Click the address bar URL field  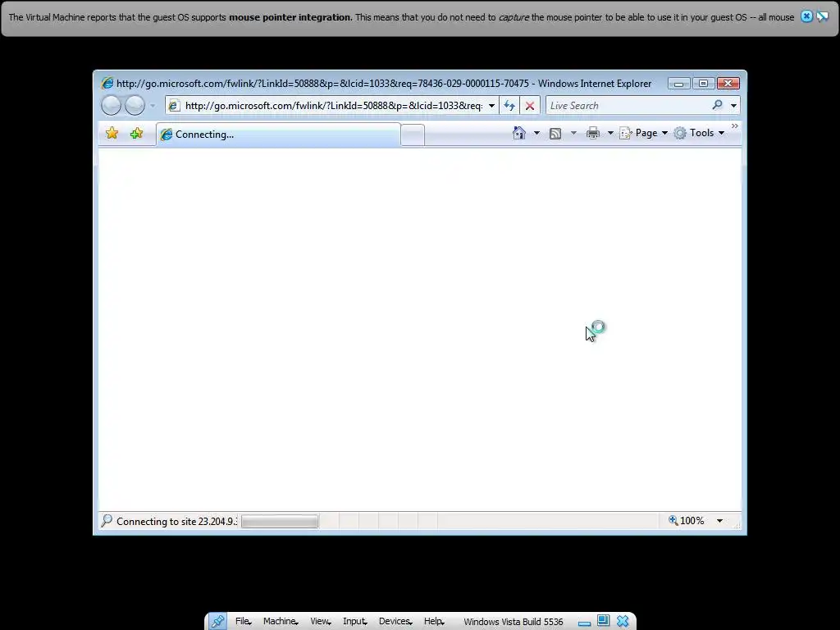click(333, 106)
